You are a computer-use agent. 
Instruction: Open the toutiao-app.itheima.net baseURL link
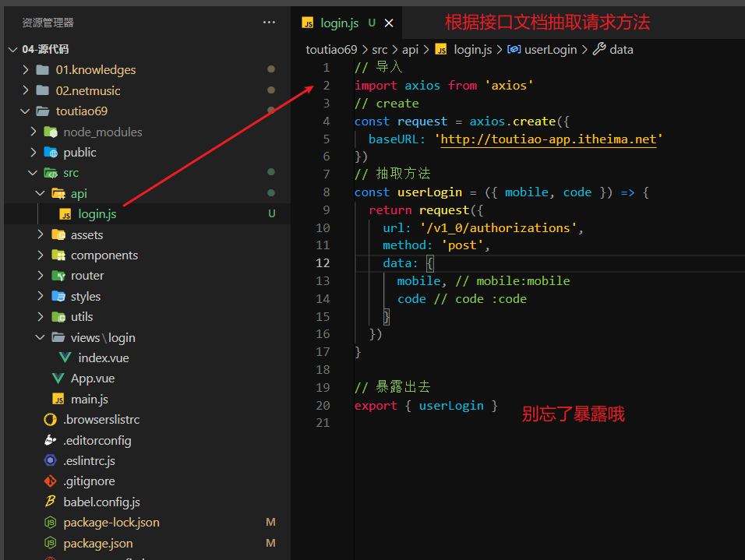549,139
